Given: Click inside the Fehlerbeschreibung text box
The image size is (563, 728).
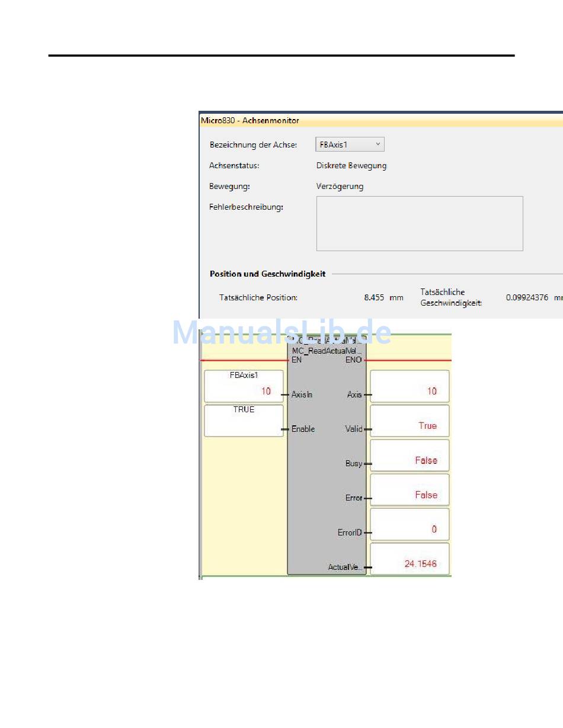Looking at the screenshot, I should [x=420, y=223].
